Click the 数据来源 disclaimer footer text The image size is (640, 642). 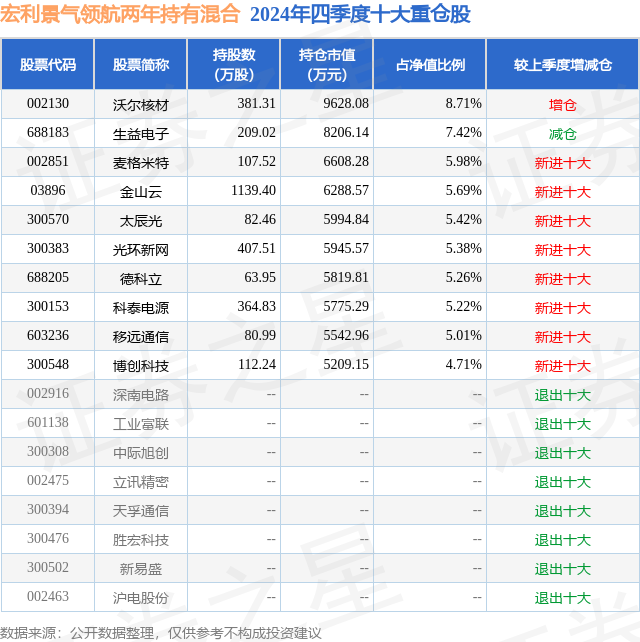pos(161,633)
